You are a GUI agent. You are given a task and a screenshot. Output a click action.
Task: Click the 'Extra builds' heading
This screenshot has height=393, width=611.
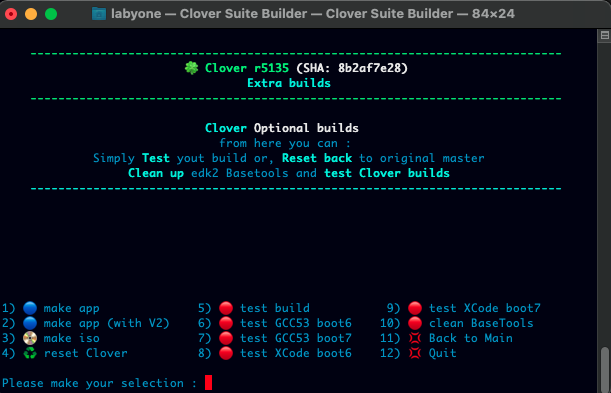tap(289, 83)
